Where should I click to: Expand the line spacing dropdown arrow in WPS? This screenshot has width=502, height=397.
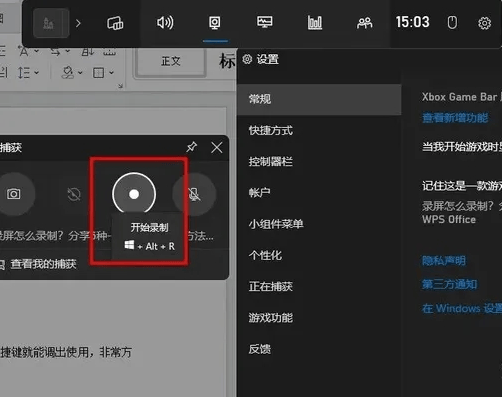tap(37, 72)
